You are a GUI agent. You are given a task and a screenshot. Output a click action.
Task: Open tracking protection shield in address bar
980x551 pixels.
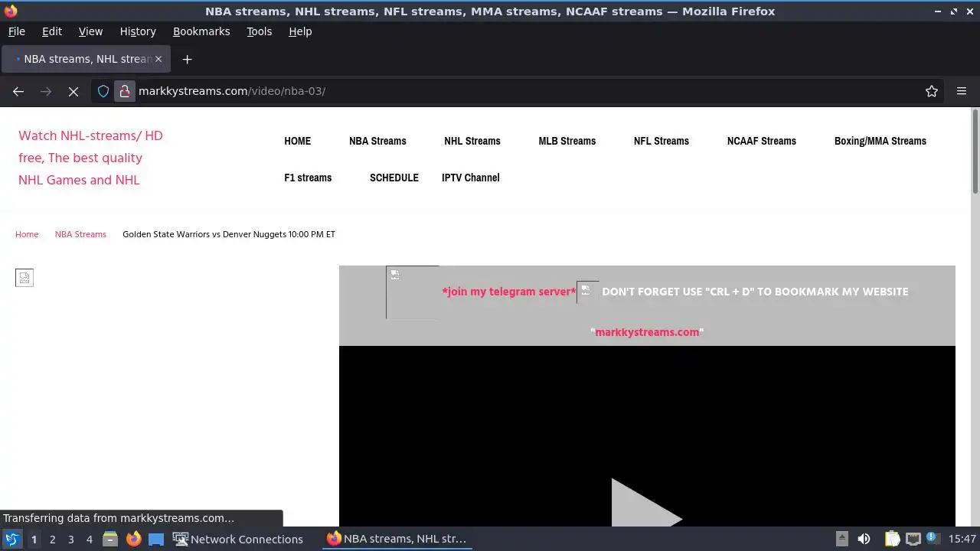coord(103,91)
